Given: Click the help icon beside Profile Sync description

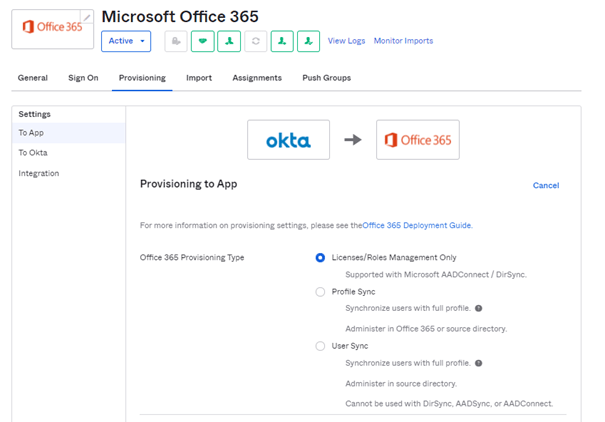Looking at the screenshot, I should [x=478, y=308].
